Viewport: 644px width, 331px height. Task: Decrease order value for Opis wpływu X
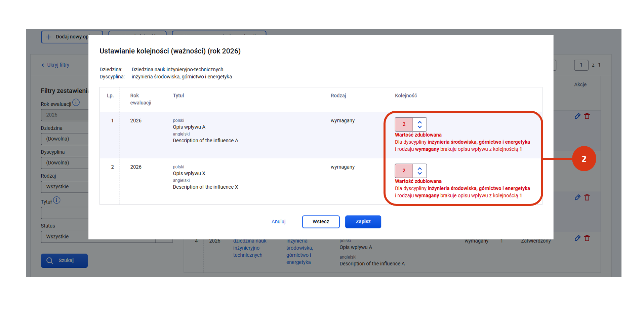pyautogui.click(x=419, y=174)
